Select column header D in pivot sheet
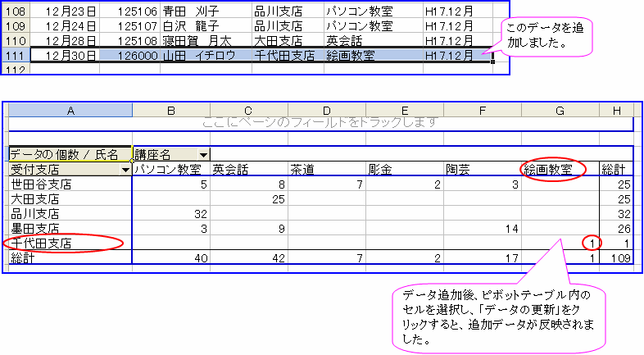 (x=327, y=111)
